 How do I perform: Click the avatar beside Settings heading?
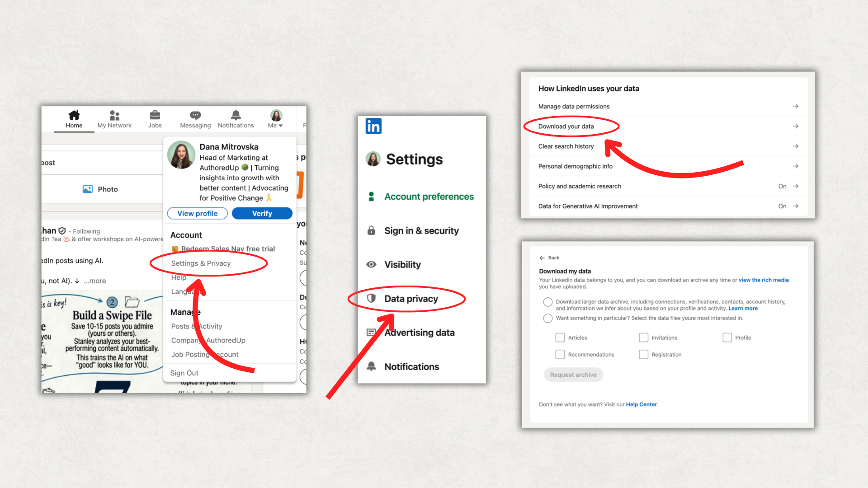click(373, 159)
